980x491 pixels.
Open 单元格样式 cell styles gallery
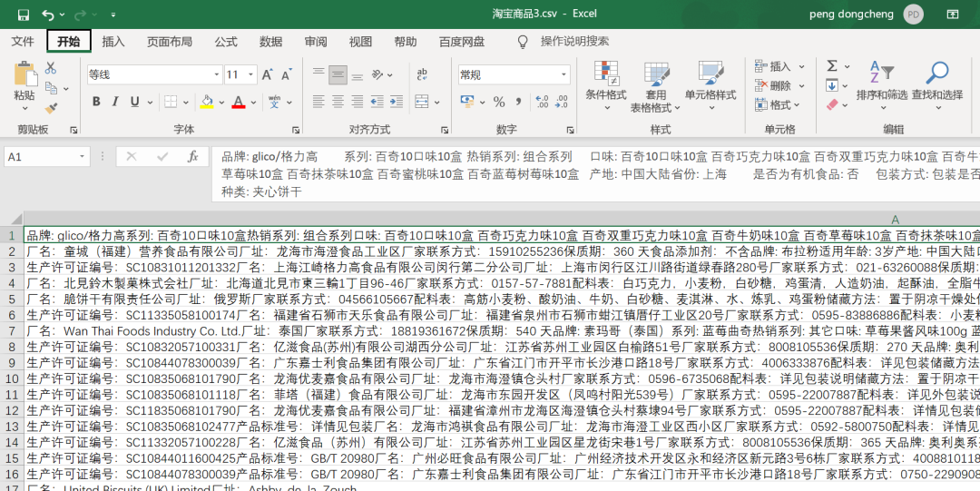click(710, 84)
